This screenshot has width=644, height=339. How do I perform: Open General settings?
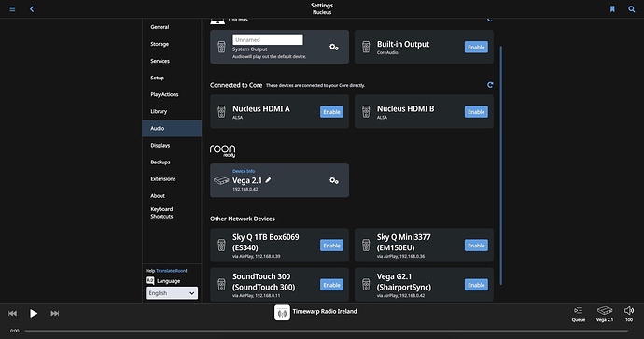click(172, 27)
